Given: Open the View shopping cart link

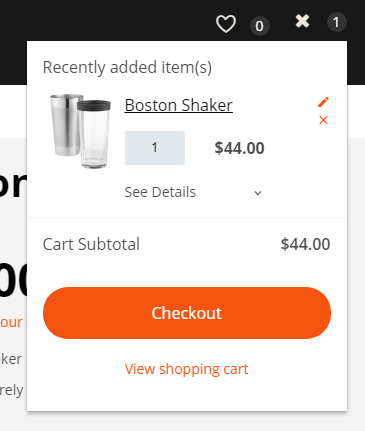Looking at the screenshot, I should [x=187, y=369].
